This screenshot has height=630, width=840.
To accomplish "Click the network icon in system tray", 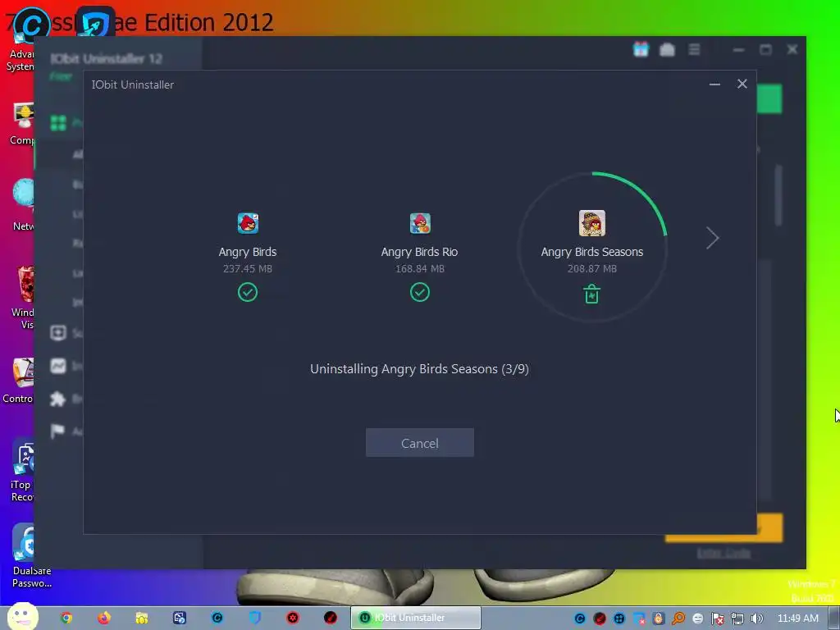I will [x=737, y=619].
